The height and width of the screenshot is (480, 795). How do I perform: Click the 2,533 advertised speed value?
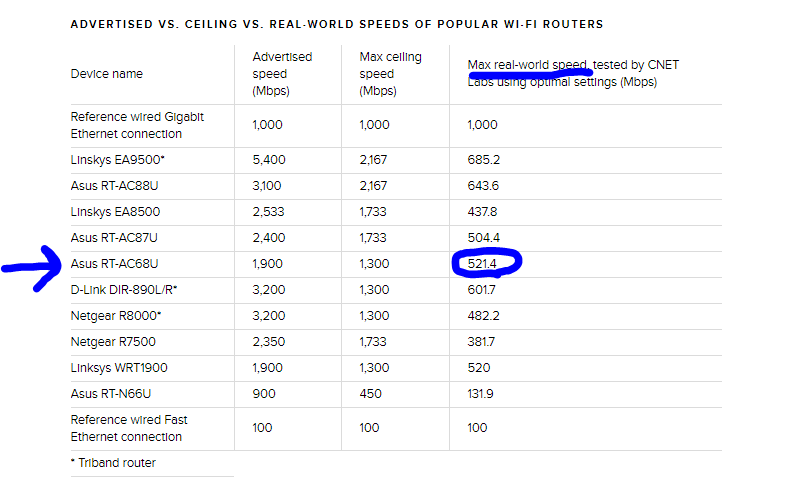[268, 212]
